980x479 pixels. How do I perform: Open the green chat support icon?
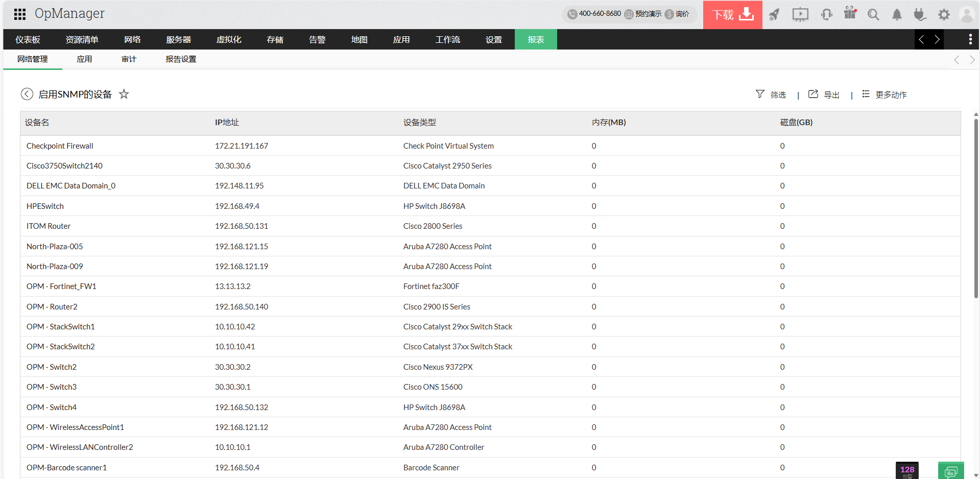coord(951,470)
